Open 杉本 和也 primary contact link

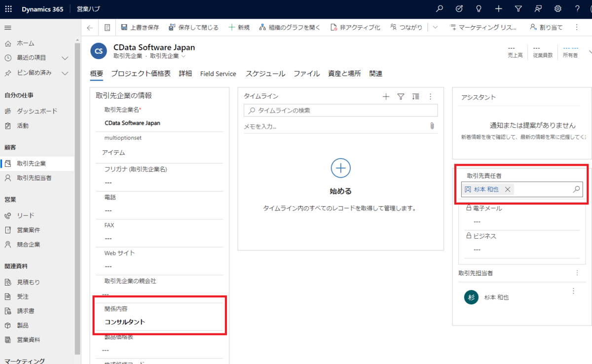click(x=486, y=189)
